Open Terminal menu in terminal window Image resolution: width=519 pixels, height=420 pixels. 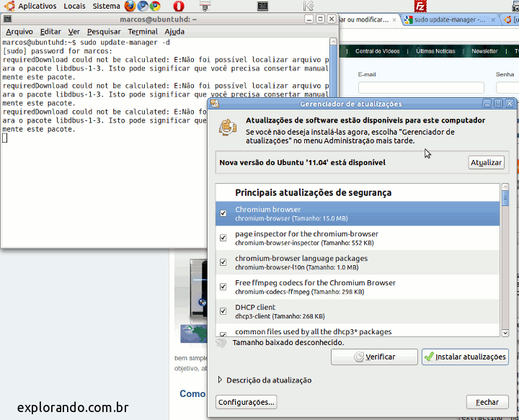click(143, 32)
